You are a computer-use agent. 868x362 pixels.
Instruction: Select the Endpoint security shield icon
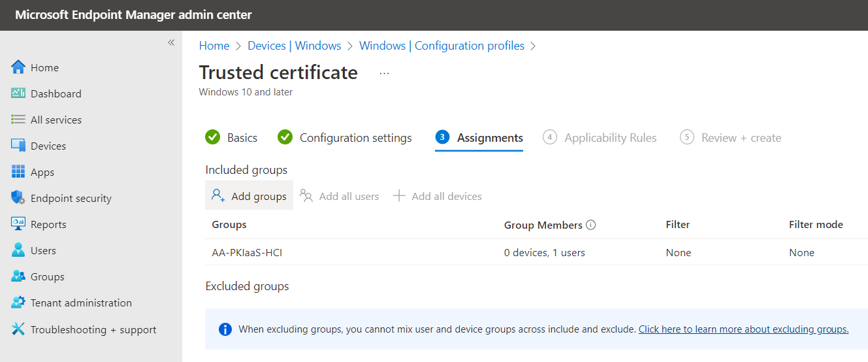(18, 198)
